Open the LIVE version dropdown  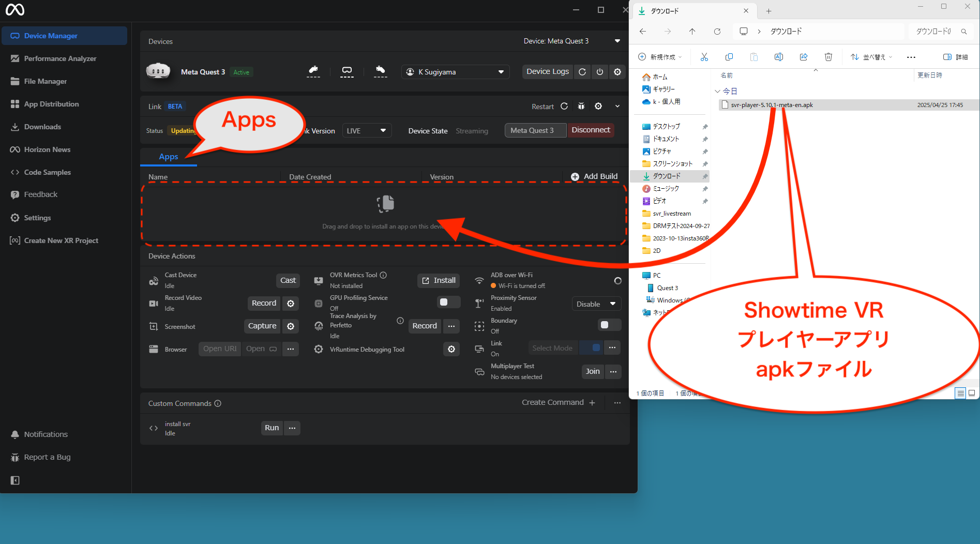pos(367,130)
